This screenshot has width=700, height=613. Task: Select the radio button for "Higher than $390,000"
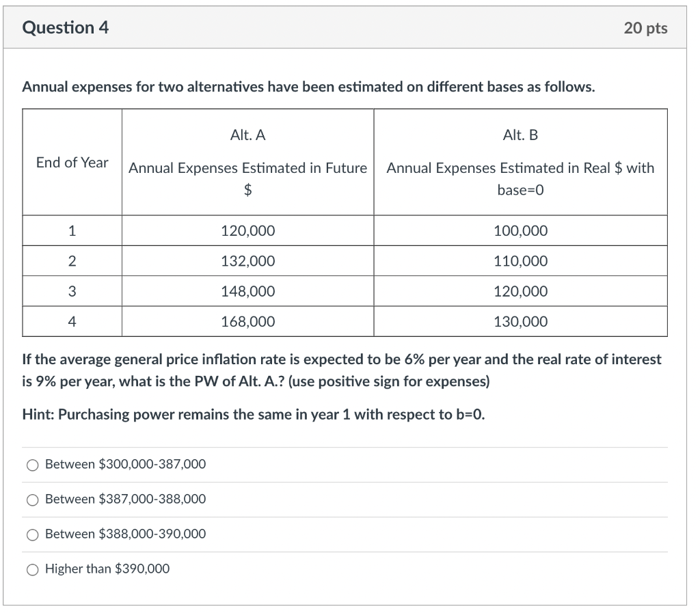(32, 569)
